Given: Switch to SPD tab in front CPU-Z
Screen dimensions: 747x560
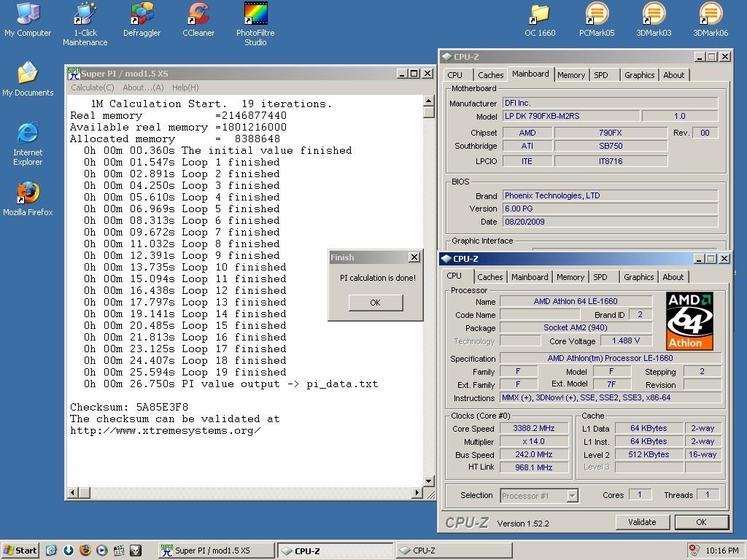Looking at the screenshot, I should (x=600, y=277).
